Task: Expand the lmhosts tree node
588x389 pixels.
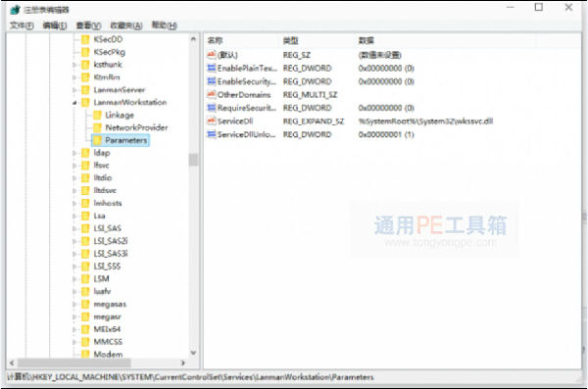Action: coord(74,204)
